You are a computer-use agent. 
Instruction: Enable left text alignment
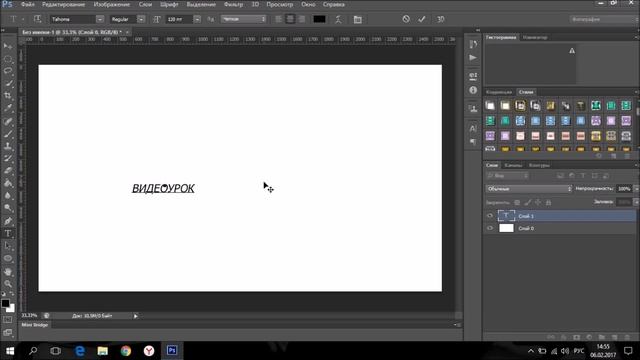[x=278, y=19]
